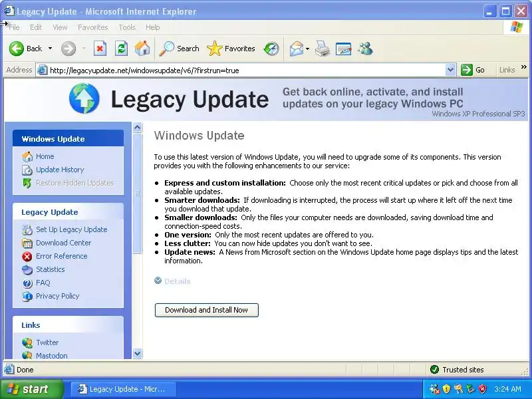The height and width of the screenshot is (399, 532).
Task: Click the page icon in address bar
Action: [42, 70]
